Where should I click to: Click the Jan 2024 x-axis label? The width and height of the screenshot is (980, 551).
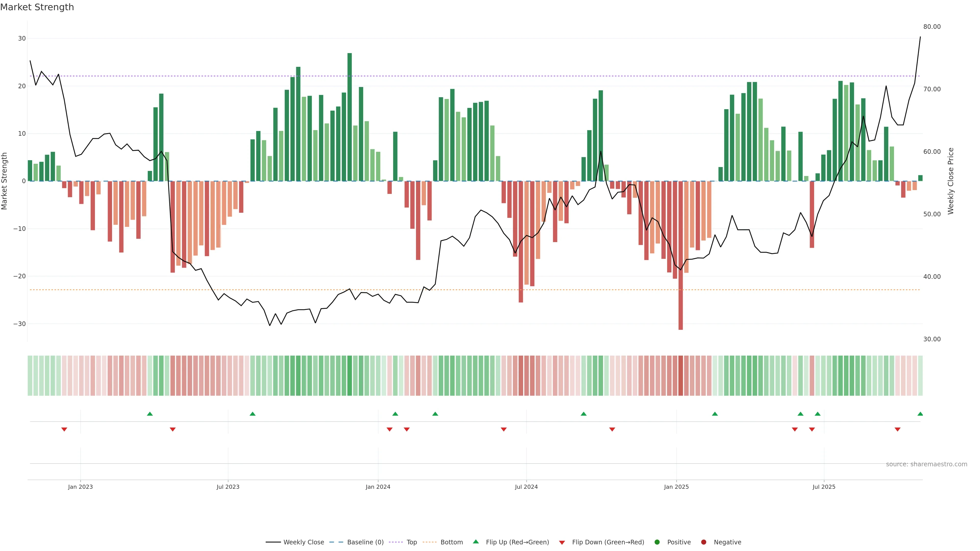(x=378, y=487)
